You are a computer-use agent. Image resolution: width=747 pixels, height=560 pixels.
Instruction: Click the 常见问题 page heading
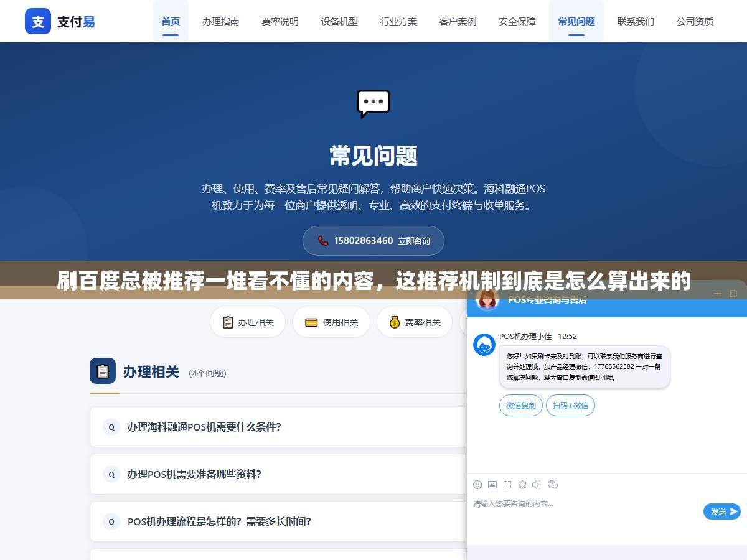coord(374,156)
